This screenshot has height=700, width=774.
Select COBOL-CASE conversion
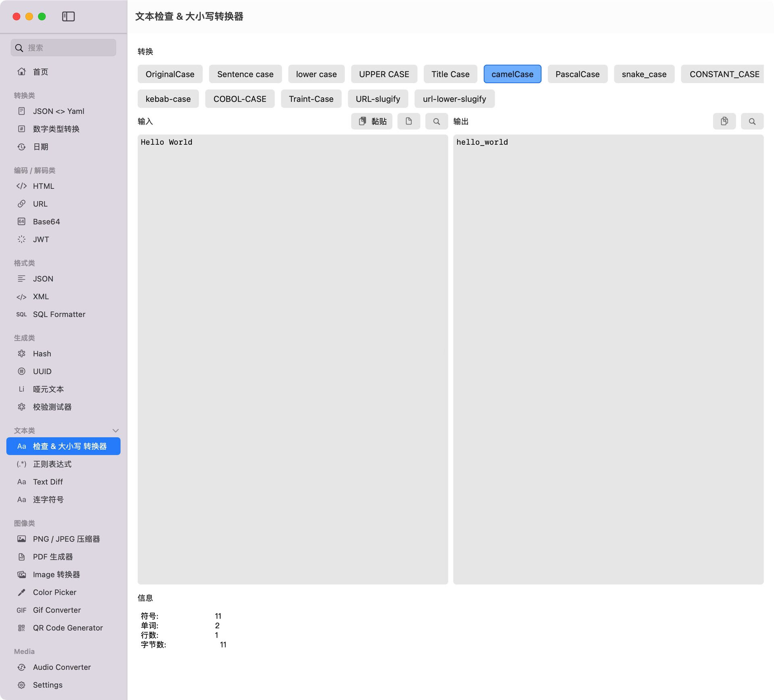(240, 99)
